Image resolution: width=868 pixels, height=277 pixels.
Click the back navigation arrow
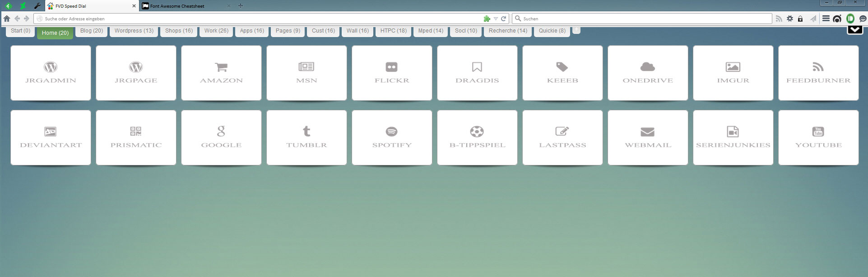pos(17,19)
